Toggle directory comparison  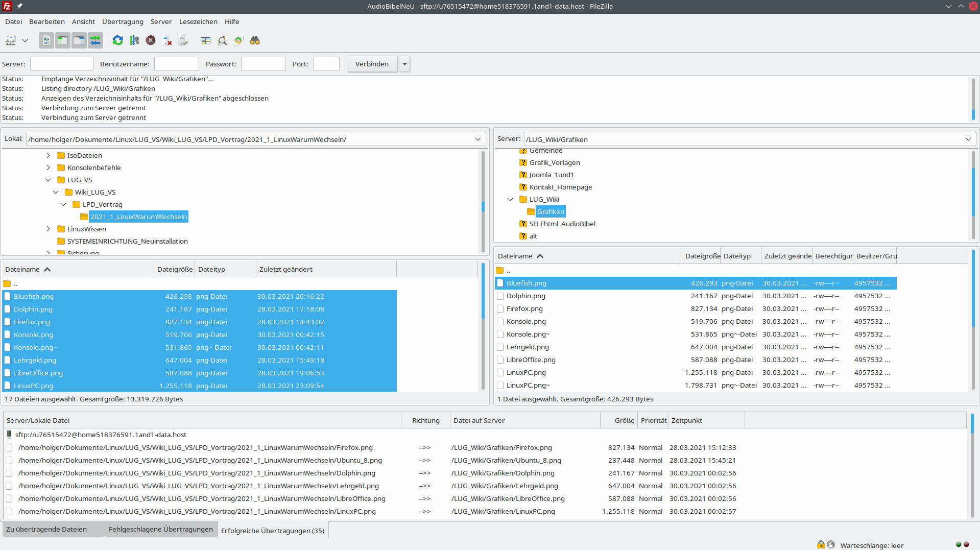click(222, 40)
